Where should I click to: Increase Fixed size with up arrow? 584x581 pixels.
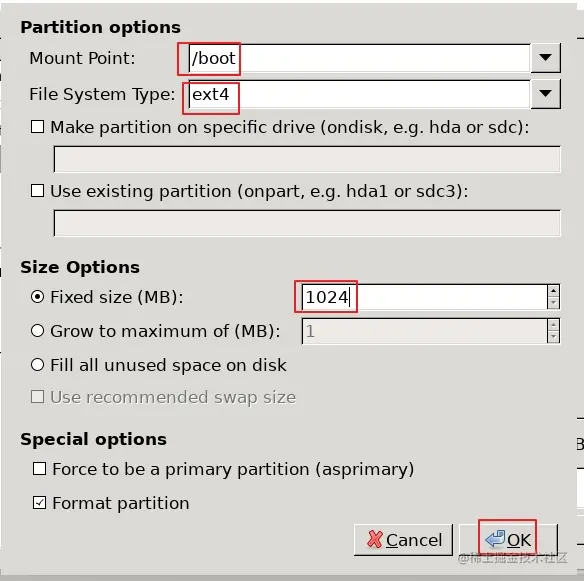pyautogui.click(x=553, y=291)
